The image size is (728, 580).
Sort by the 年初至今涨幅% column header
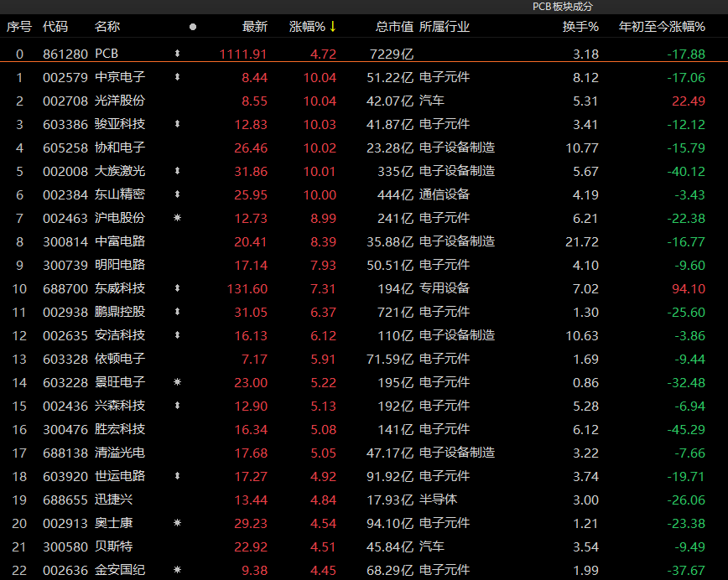click(x=662, y=27)
